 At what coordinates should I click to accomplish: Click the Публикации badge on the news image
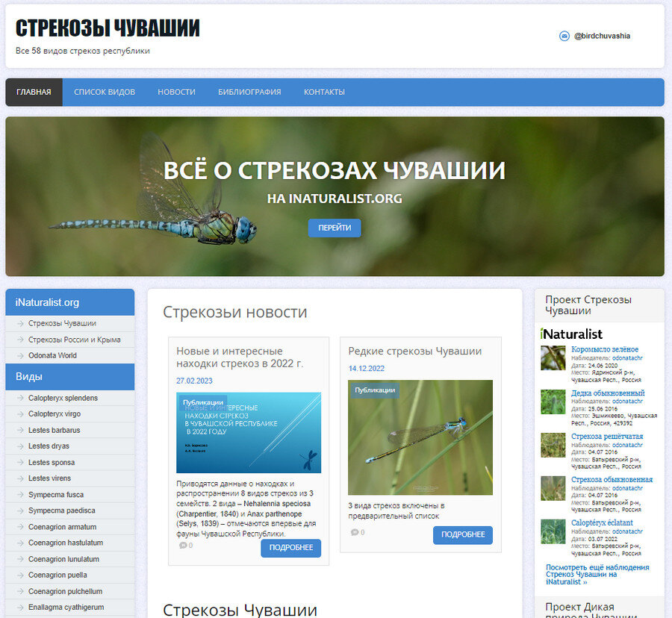[374, 390]
